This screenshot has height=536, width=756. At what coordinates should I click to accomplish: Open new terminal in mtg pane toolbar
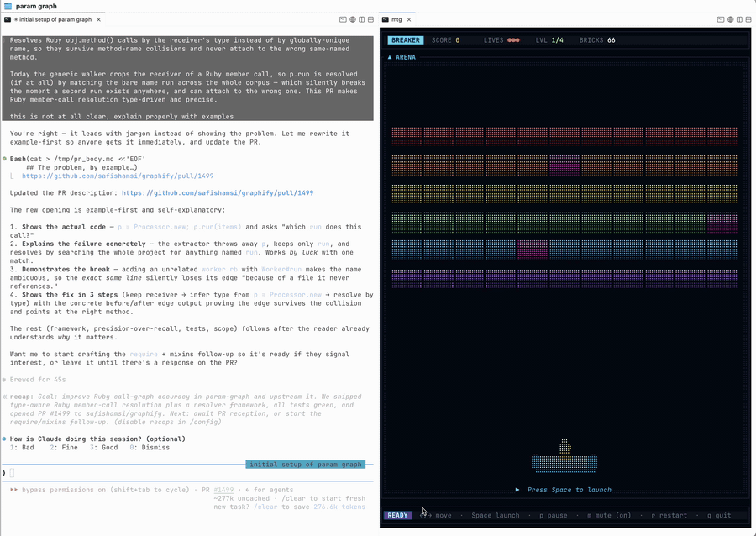click(x=721, y=20)
